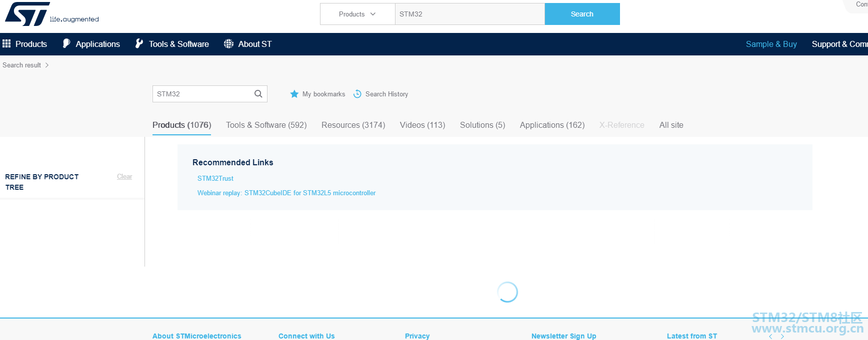Click the Search result breadcrumb
Viewport: 868px width, 340px height.
21,65
